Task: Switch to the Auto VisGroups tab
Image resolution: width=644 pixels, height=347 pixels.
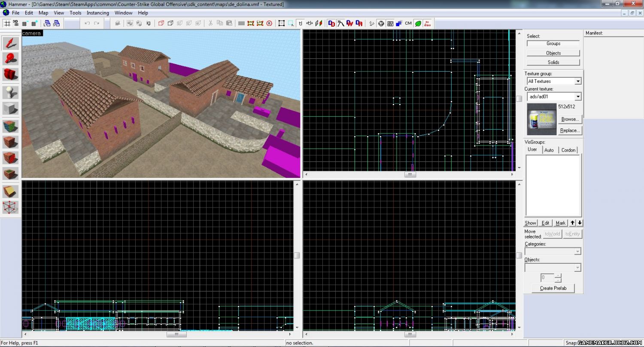Action: pyautogui.click(x=549, y=150)
